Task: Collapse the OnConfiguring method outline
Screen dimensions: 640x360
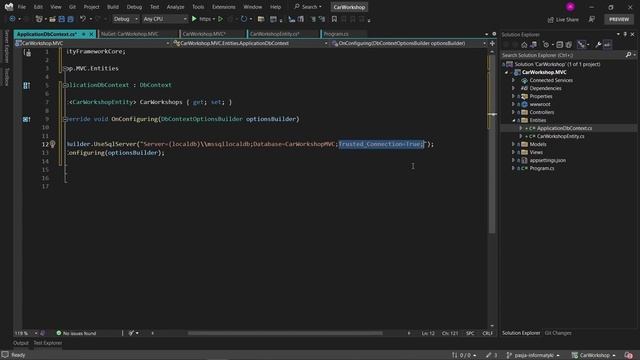Action: click(x=65, y=119)
